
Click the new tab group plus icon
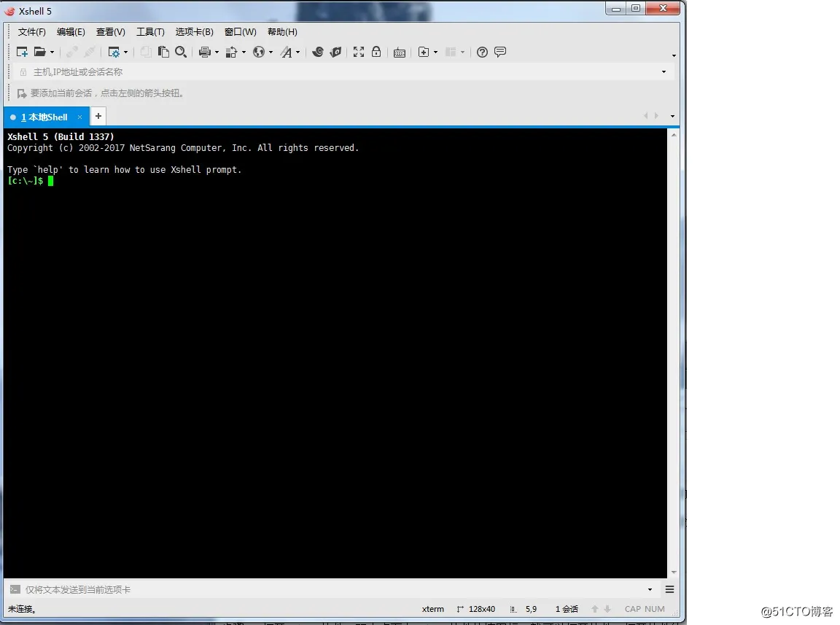(424, 52)
